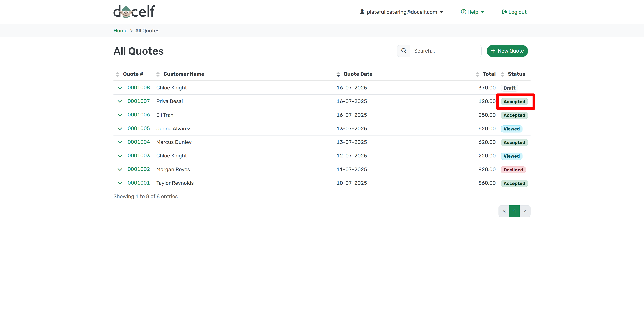Expand row for quote 0001007
Screen dimensions: 644x311
pos(120,101)
